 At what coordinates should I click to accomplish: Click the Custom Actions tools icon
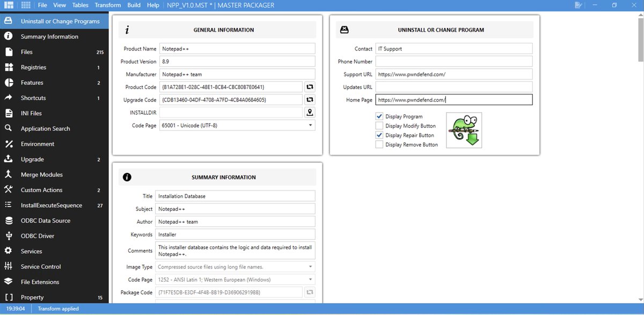pyautogui.click(x=9, y=190)
